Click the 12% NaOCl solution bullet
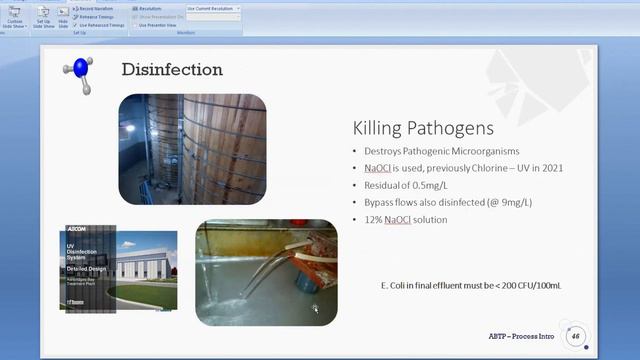The width and height of the screenshot is (640, 360). click(406, 220)
